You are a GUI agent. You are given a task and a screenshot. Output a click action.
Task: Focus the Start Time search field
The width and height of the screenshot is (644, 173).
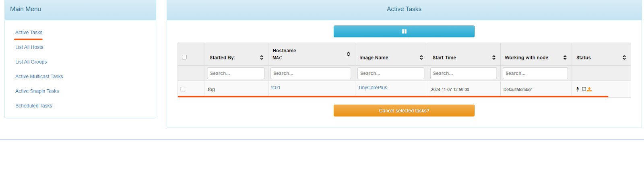[x=463, y=73]
